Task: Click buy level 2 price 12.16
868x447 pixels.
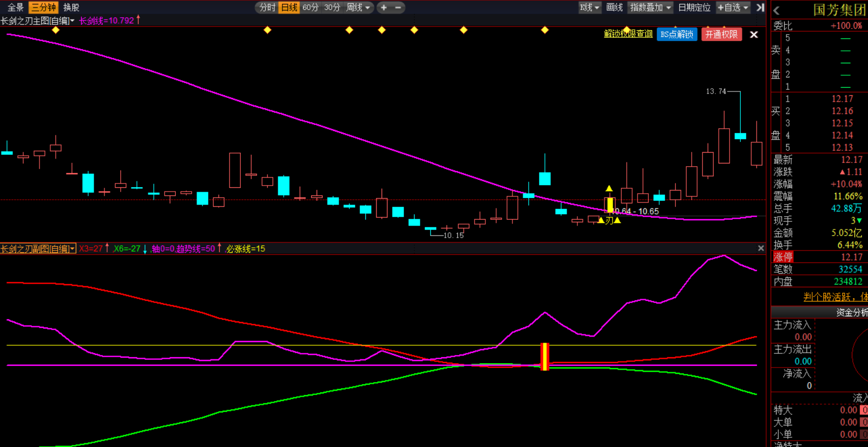Action: click(x=842, y=111)
